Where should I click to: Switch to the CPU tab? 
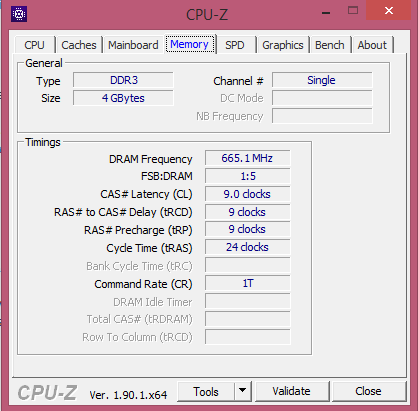pyautogui.click(x=34, y=45)
